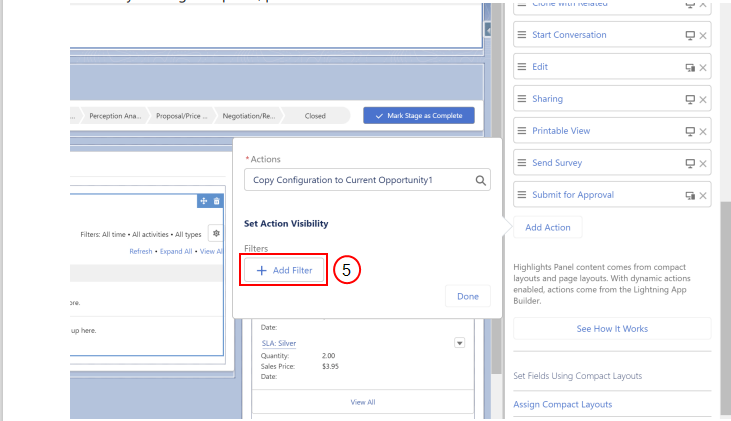Click See How It Works button
Image resolution: width=731 pixels, height=421 pixels.
612,329
